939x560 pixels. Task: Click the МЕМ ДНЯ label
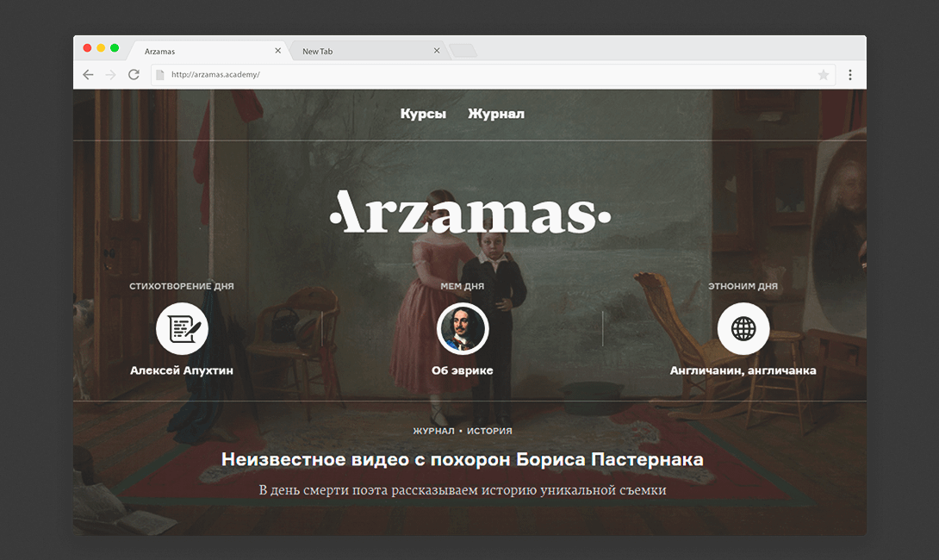pos(463,286)
